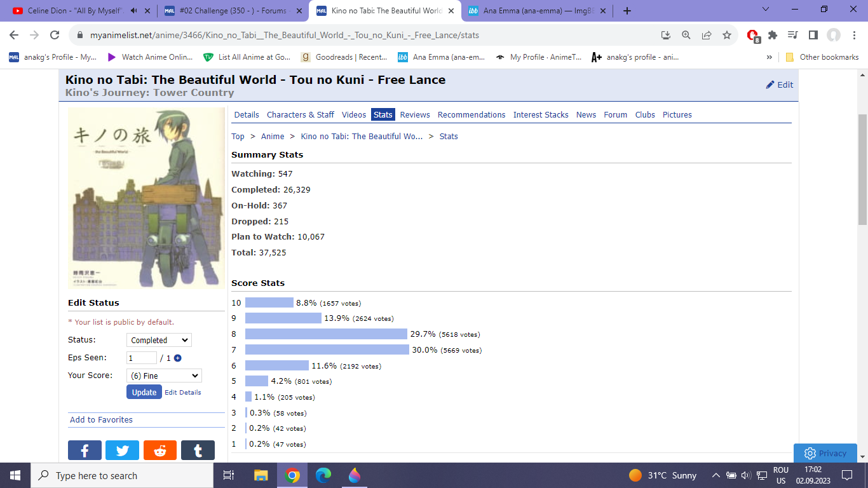Share on Facebook
Viewport: 868px width, 488px height.
pos(85,451)
